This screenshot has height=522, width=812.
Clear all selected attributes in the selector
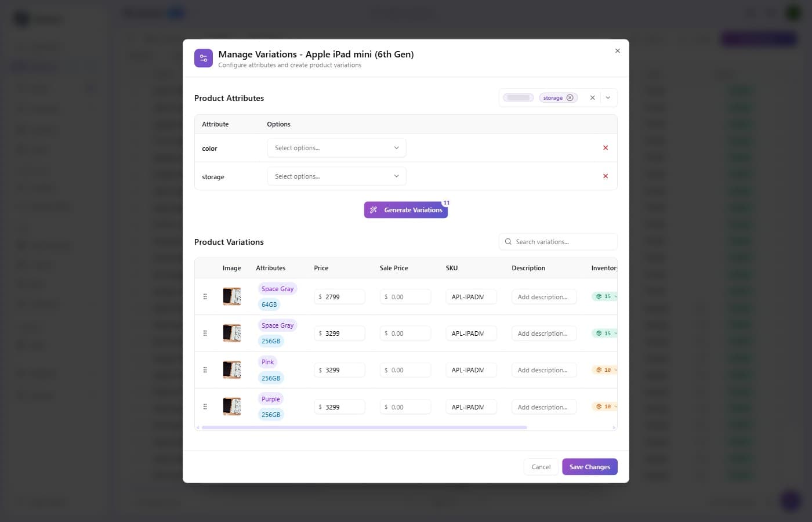(592, 97)
